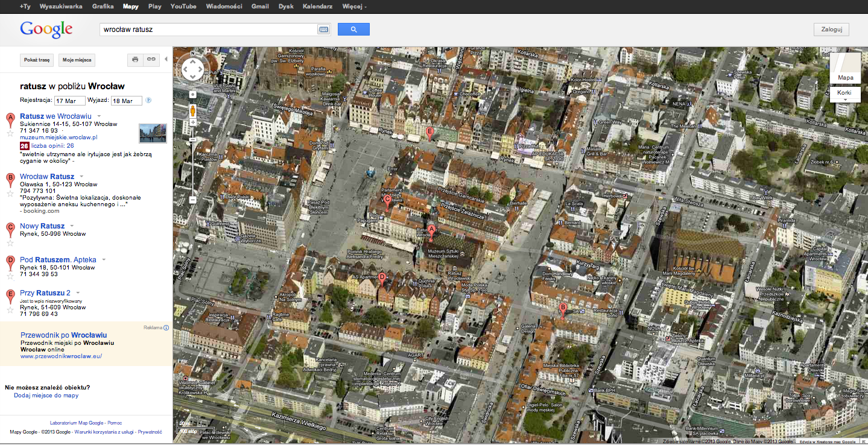Star the Nowy Ratusz result
This screenshot has width=868, height=445.
[x=10, y=243]
